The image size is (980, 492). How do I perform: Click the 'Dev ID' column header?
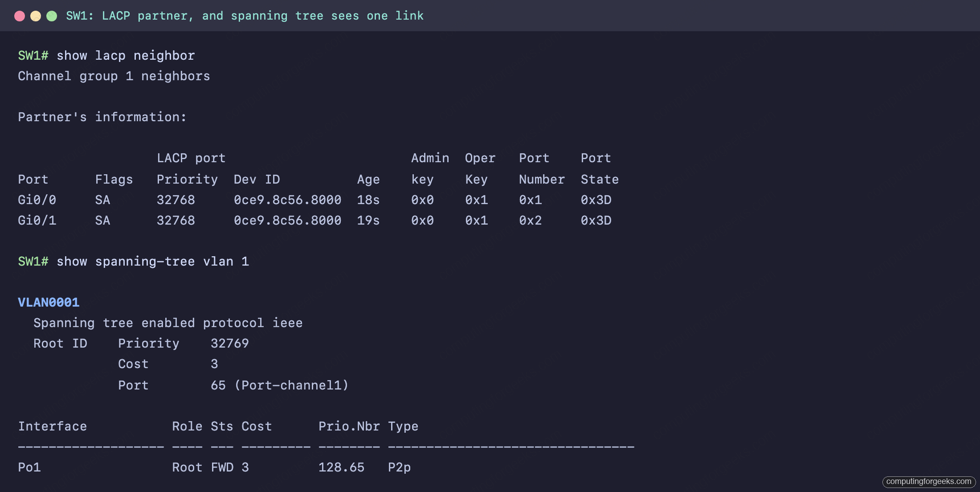(257, 180)
